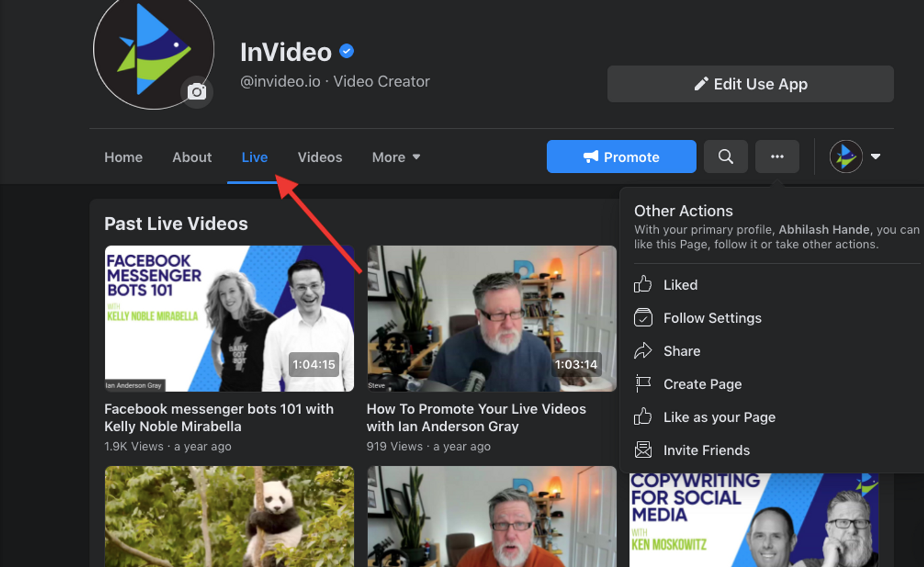Click the 1.9K Views a year ago text
This screenshot has height=567, width=924.
(168, 446)
